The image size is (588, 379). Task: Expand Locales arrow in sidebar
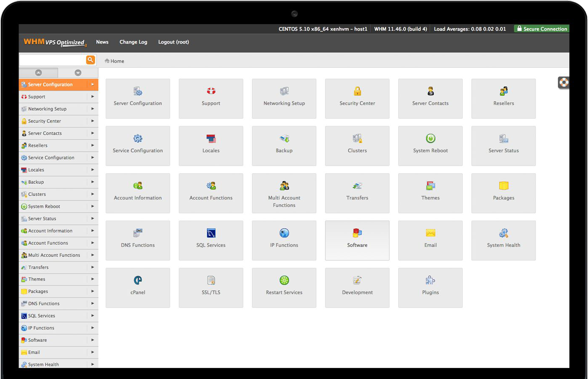tap(93, 170)
